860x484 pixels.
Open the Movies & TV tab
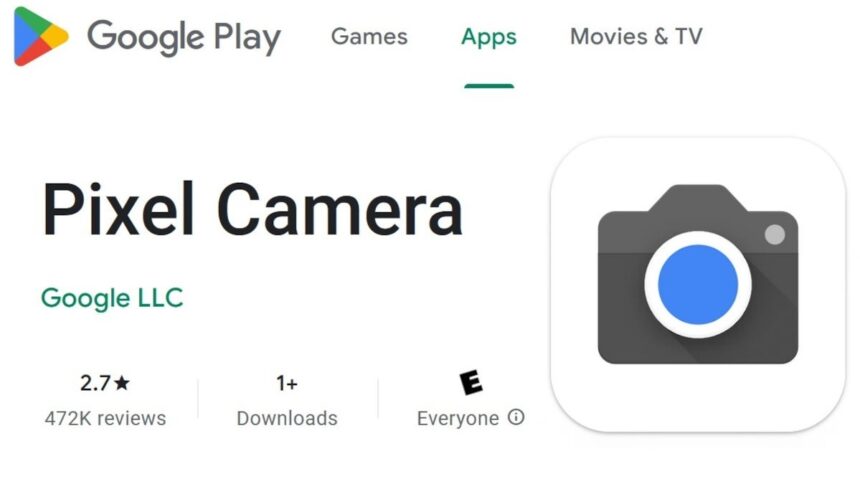pos(636,37)
